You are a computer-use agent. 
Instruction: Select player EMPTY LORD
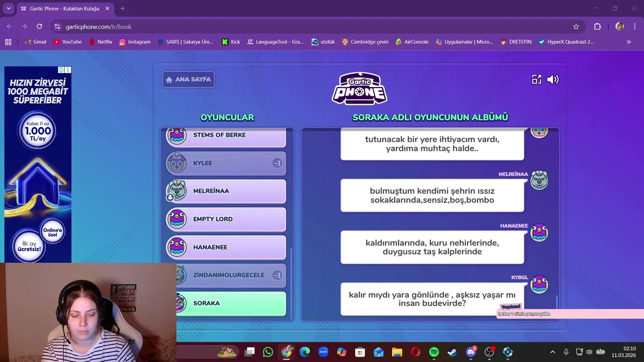(226, 219)
